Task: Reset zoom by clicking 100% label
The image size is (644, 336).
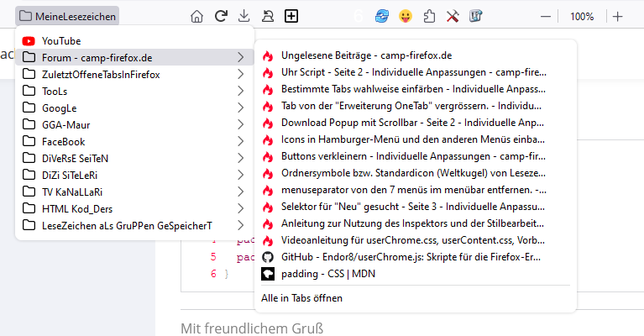Action: click(x=582, y=16)
